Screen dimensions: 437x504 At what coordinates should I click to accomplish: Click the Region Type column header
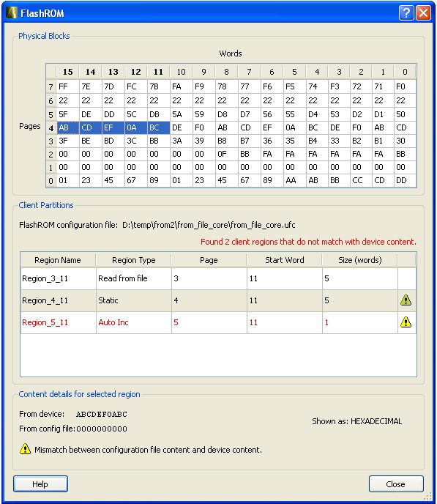[x=133, y=260]
